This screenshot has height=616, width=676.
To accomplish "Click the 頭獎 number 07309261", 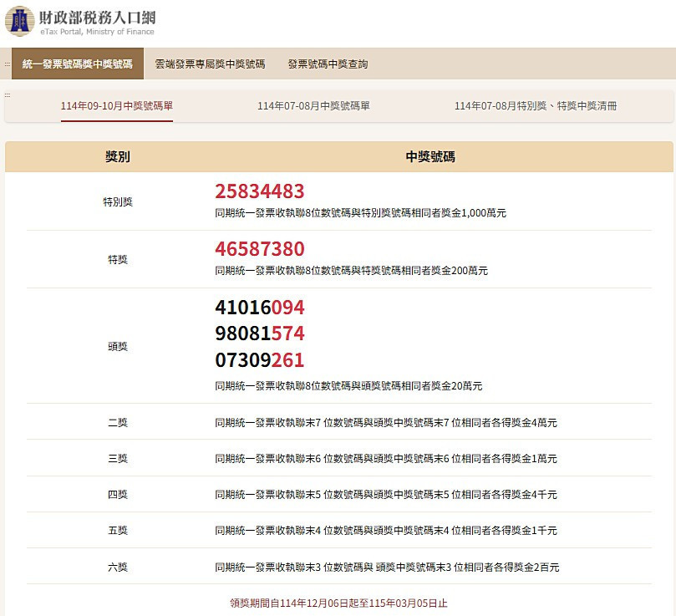I will [259, 361].
